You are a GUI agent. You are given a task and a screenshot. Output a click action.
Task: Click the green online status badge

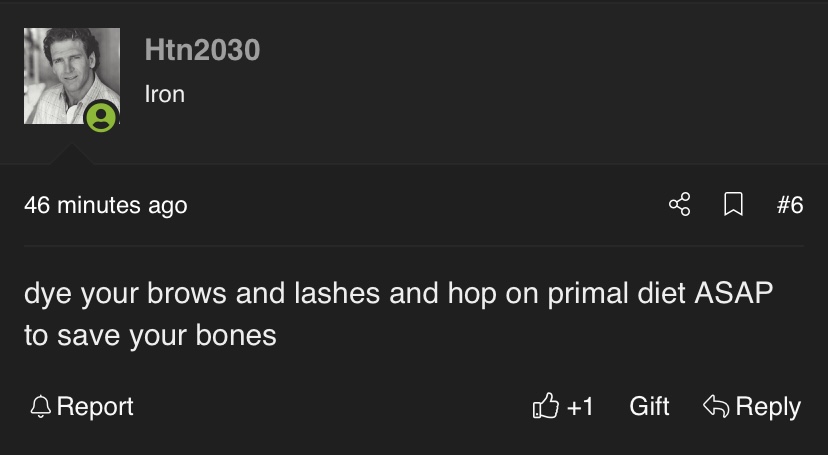coord(100,118)
